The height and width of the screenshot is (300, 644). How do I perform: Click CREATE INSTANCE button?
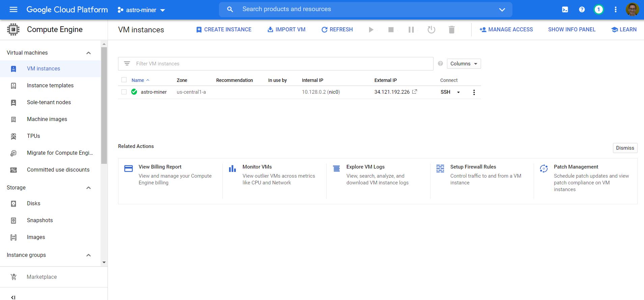pos(224,30)
